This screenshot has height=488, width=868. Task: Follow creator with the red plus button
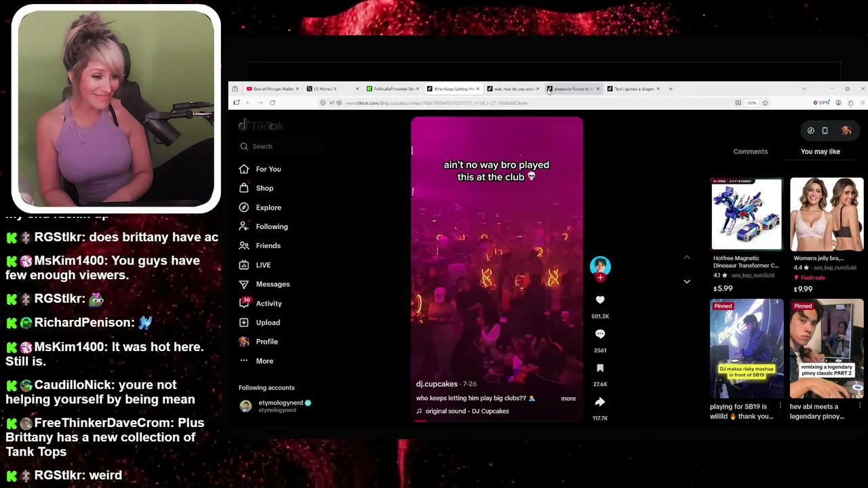pos(600,277)
